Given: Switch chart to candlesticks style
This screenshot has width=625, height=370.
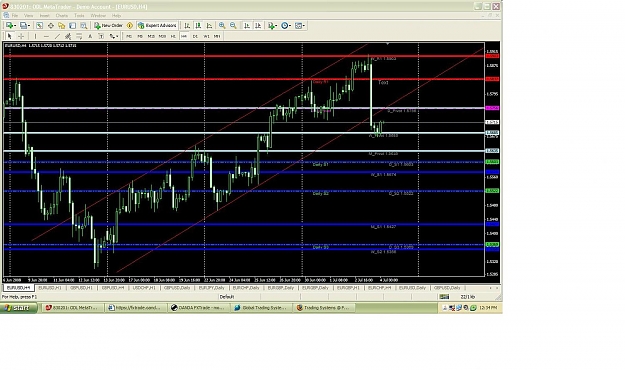Looking at the screenshot, I should coord(198,26).
